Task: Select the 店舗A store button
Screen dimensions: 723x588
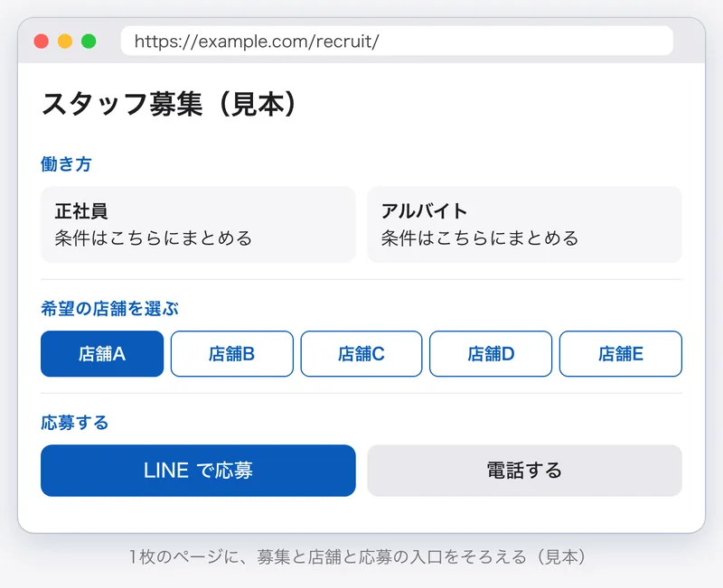Action: (102, 354)
